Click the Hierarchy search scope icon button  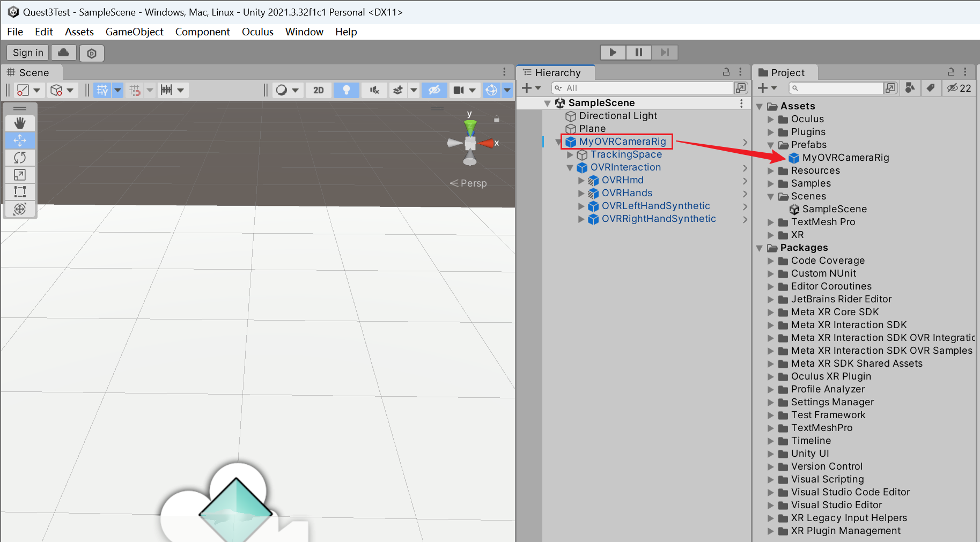click(x=741, y=87)
